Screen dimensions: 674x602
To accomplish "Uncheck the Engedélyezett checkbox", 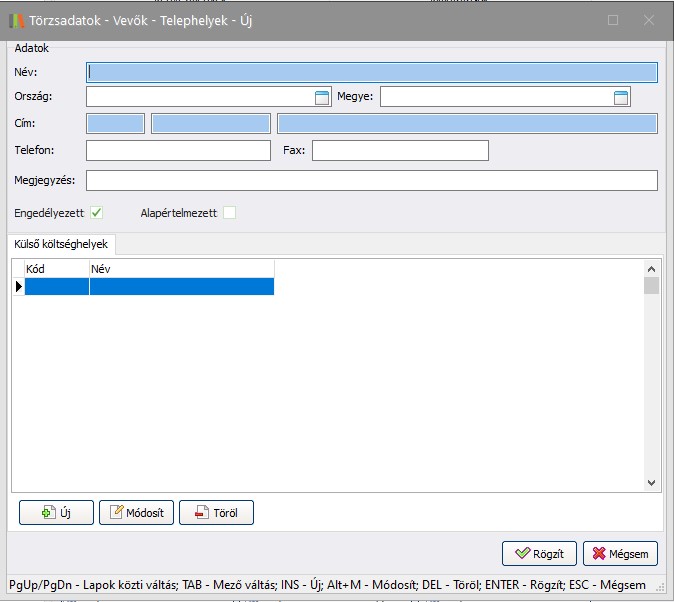I will pyautogui.click(x=97, y=212).
